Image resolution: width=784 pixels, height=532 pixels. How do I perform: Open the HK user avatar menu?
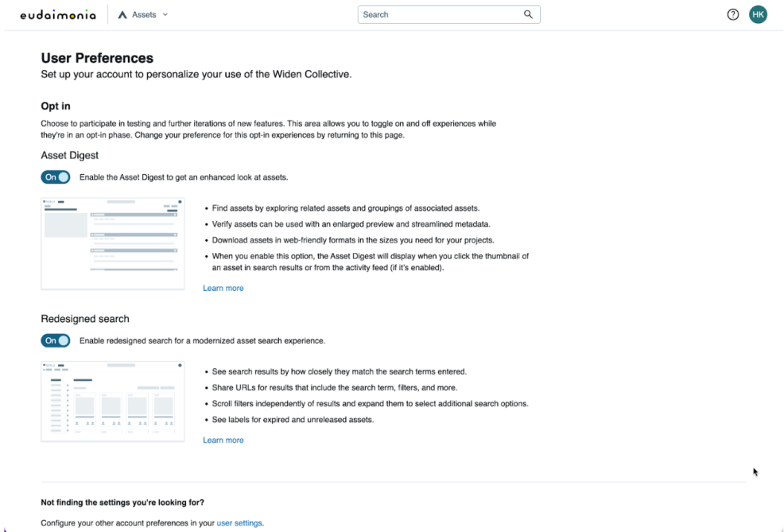coord(759,15)
